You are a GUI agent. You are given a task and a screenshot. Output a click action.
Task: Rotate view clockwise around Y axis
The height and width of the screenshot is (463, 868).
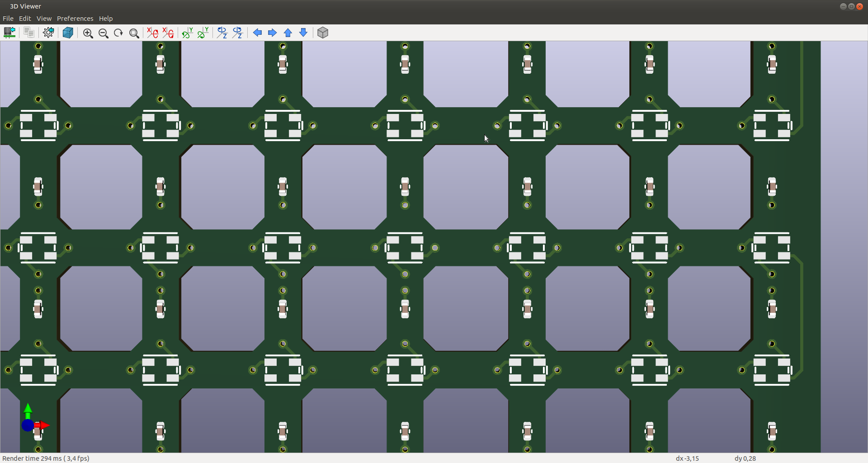[x=187, y=33]
